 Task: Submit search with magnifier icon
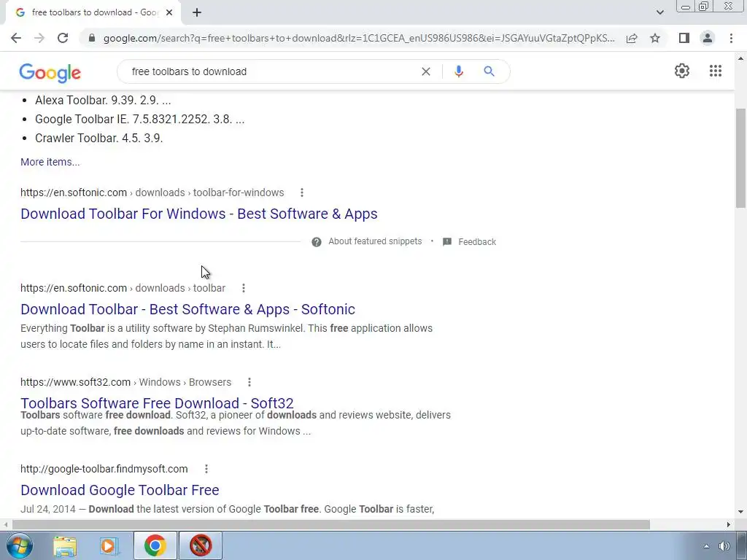pos(489,71)
